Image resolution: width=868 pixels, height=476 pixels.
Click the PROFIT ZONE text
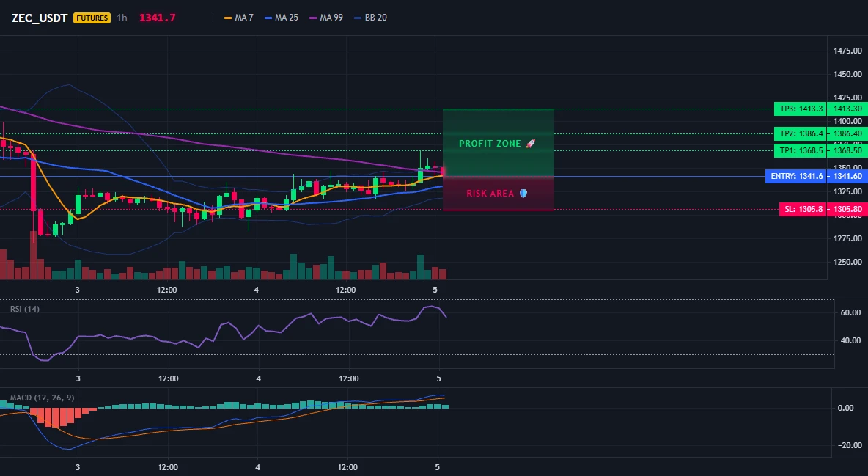(x=490, y=144)
